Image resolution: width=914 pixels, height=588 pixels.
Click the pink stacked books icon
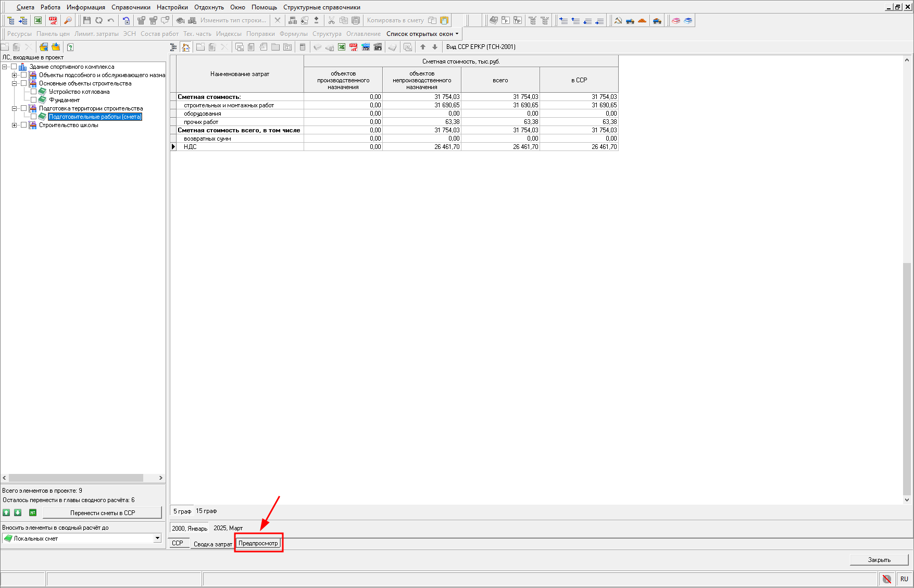click(676, 20)
